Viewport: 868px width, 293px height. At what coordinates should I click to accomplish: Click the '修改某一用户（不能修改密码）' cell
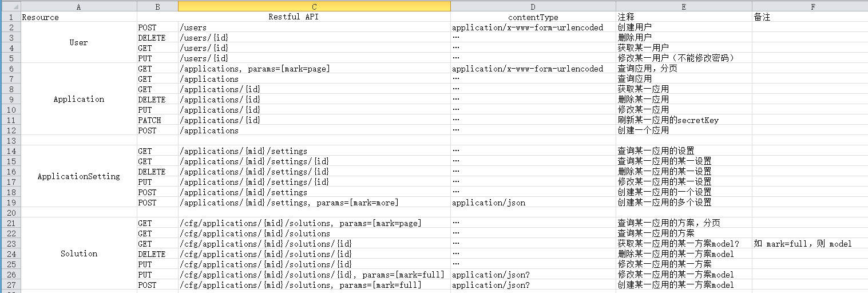click(x=684, y=58)
